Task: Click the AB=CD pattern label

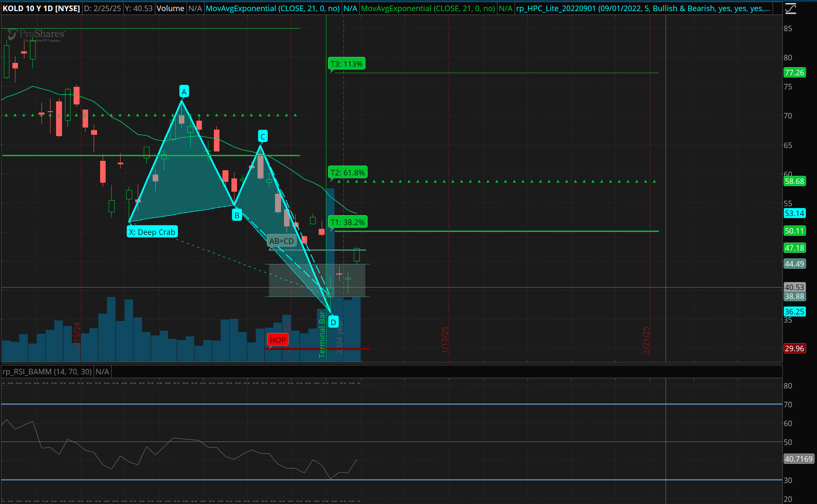Action: point(281,241)
